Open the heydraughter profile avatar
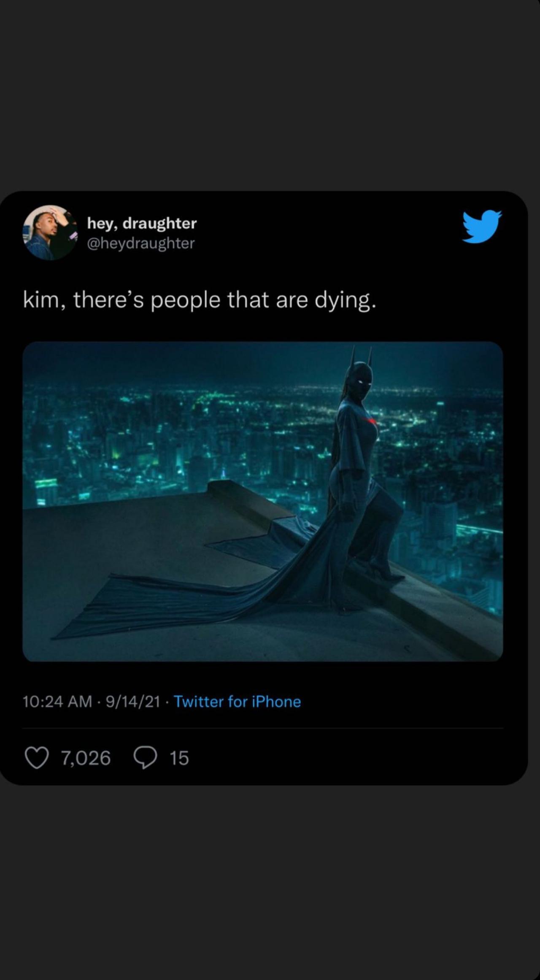 (x=50, y=232)
